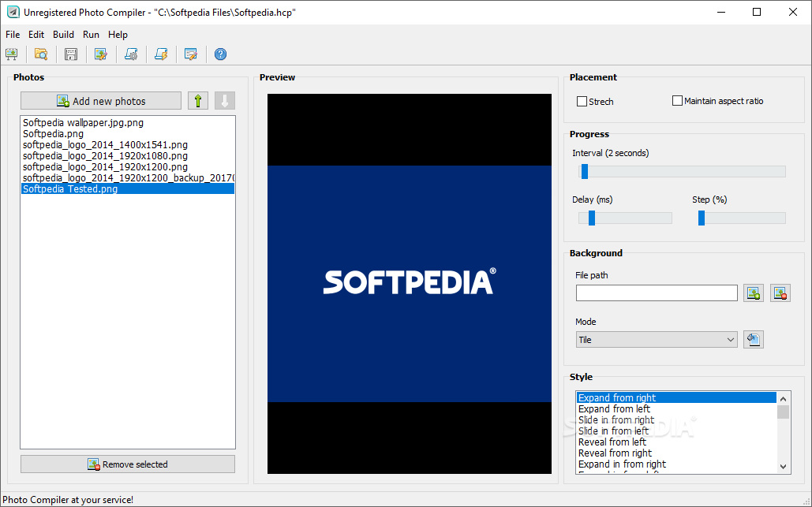Click the window with pencil toolbar icon
Image resolution: width=812 pixels, height=507 pixels.
click(191, 54)
